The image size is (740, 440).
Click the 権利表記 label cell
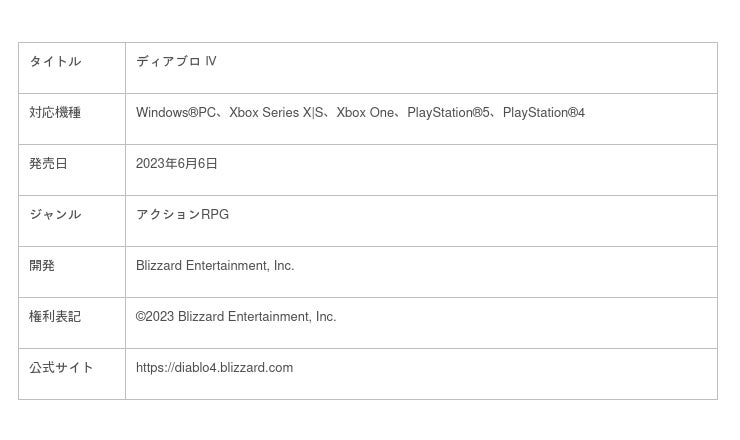coord(55,317)
